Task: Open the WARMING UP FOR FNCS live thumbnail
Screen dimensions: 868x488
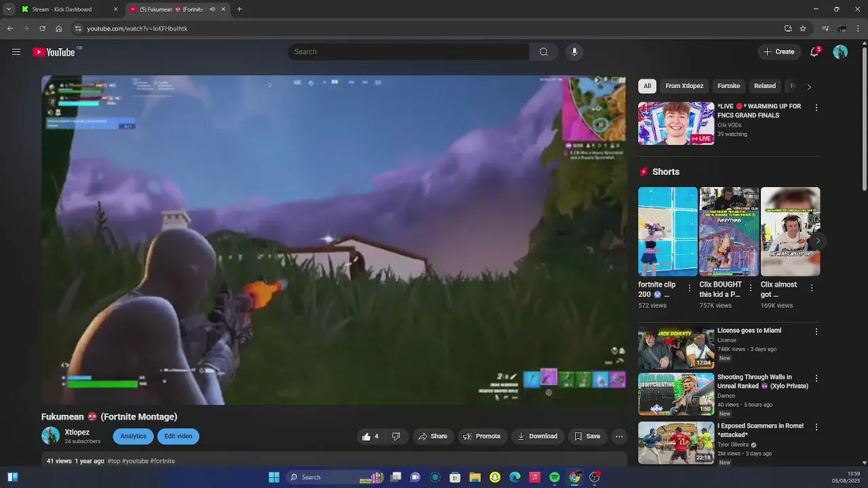Action: [x=676, y=123]
